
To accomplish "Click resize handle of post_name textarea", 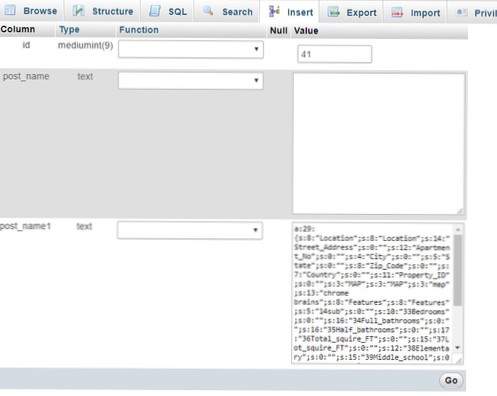I will pos(460,211).
